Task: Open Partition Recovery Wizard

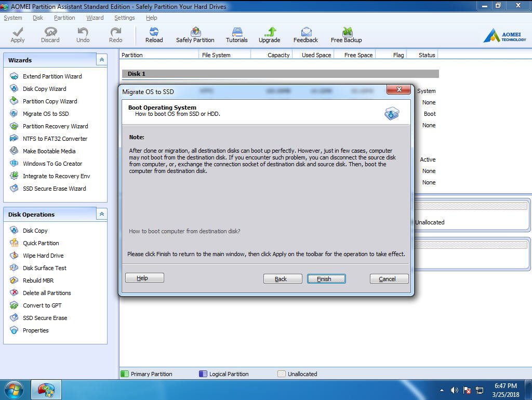Action: pos(55,126)
